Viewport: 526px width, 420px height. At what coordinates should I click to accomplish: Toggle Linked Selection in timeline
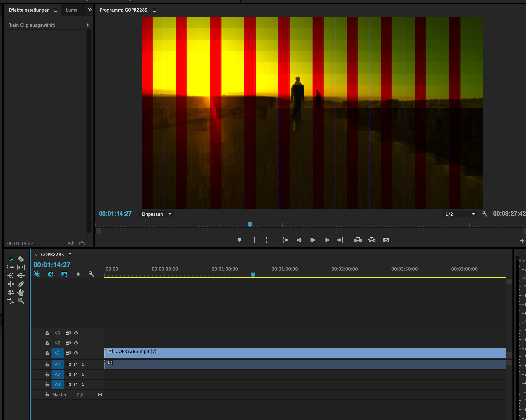click(64, 274)
